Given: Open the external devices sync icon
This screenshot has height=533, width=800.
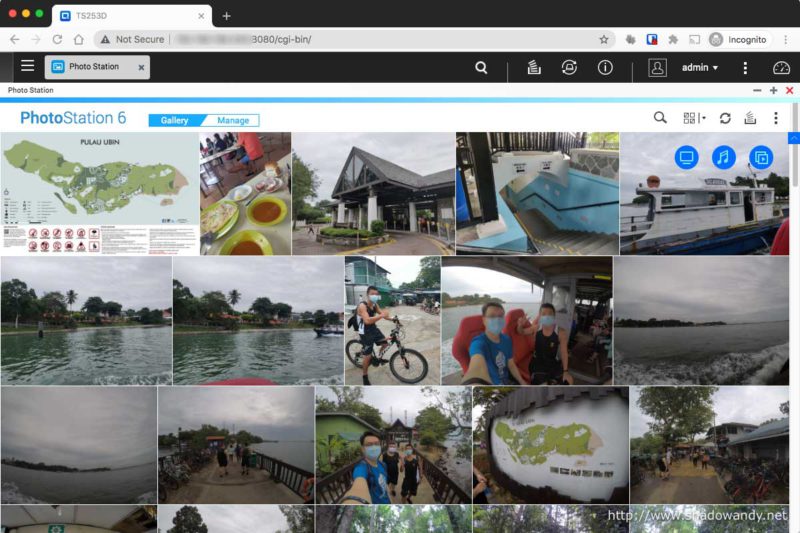Looking at the screenshot, I should click(569, 68).
